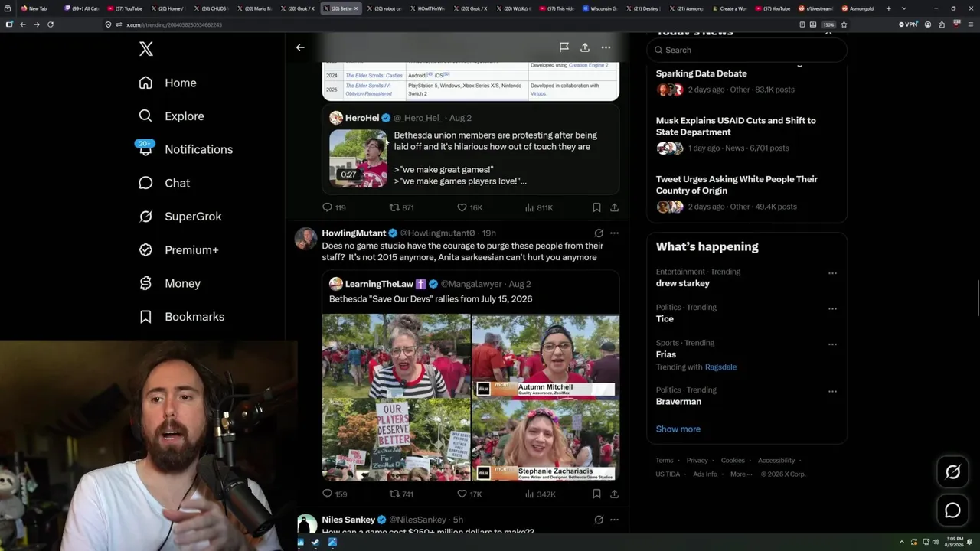The width and height of the screenshot is (980, 551).
Task: Open the Steam icon in the taskbar
Action: tap(315, 543)
